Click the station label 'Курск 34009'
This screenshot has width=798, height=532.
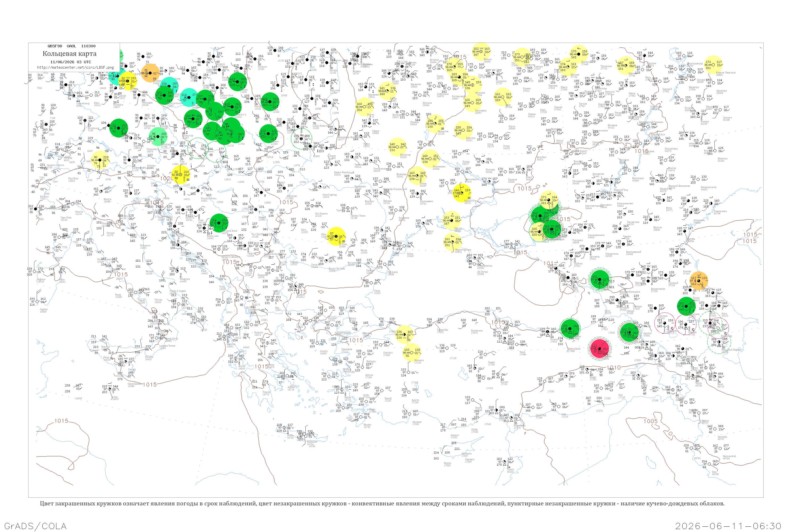tap(512, 128)
